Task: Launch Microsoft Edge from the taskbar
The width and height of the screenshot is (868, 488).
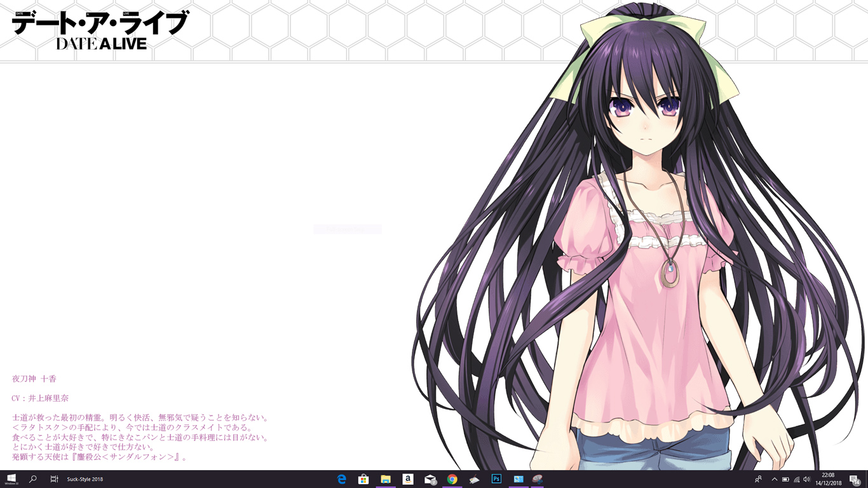Action: [342, 479]
